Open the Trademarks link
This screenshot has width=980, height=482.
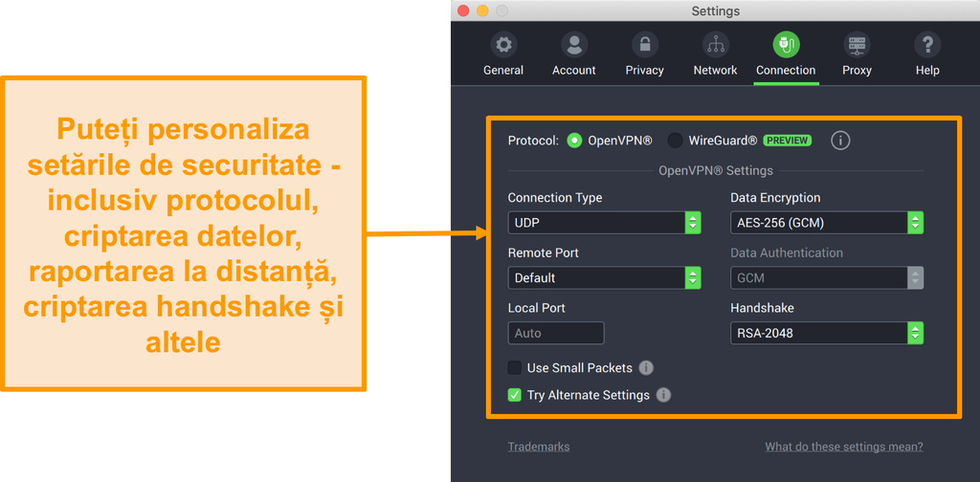538,447
